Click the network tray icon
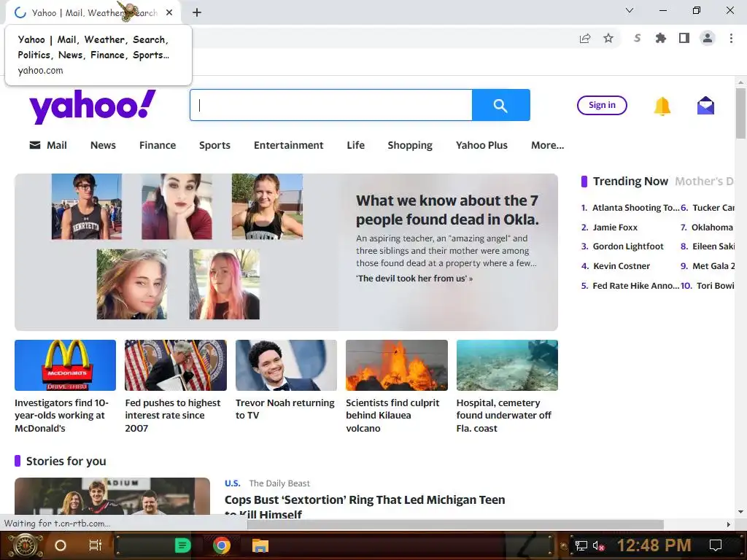The height and width of the screenshot is (560, 747). point(581,545)
